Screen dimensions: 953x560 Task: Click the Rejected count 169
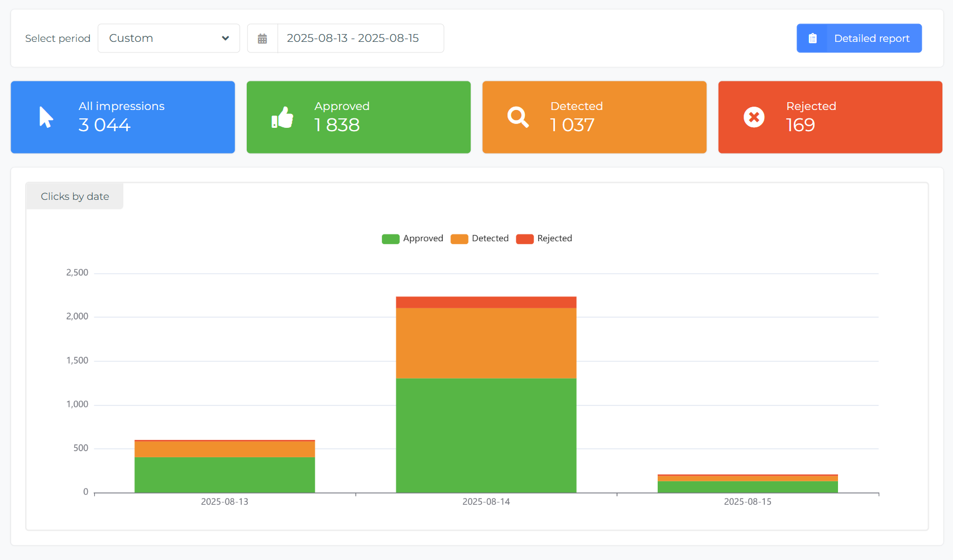tap(801, 125)
